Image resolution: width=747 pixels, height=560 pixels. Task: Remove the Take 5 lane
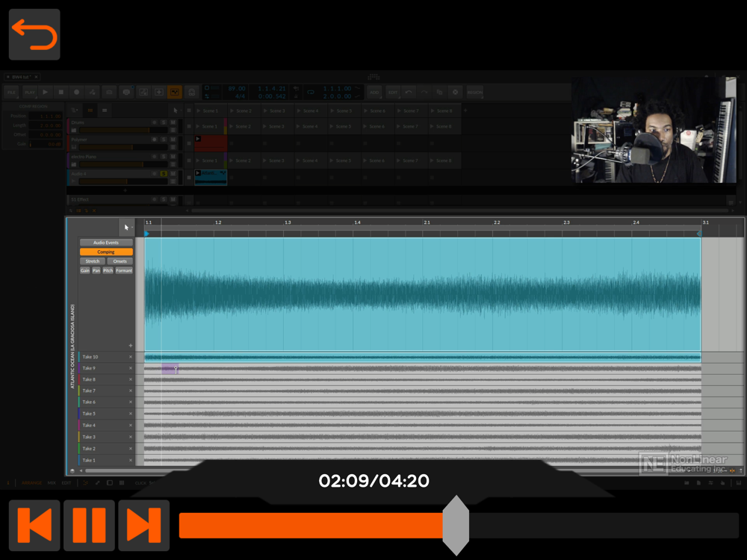pos(131,414)
